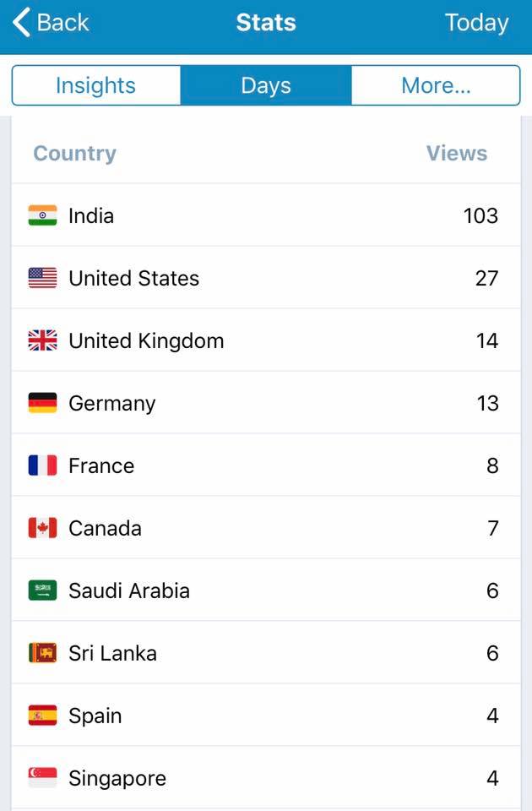The width and height of the screenshot is (532, 811).
Task: Select the Days tab
Action: (266, 85)
